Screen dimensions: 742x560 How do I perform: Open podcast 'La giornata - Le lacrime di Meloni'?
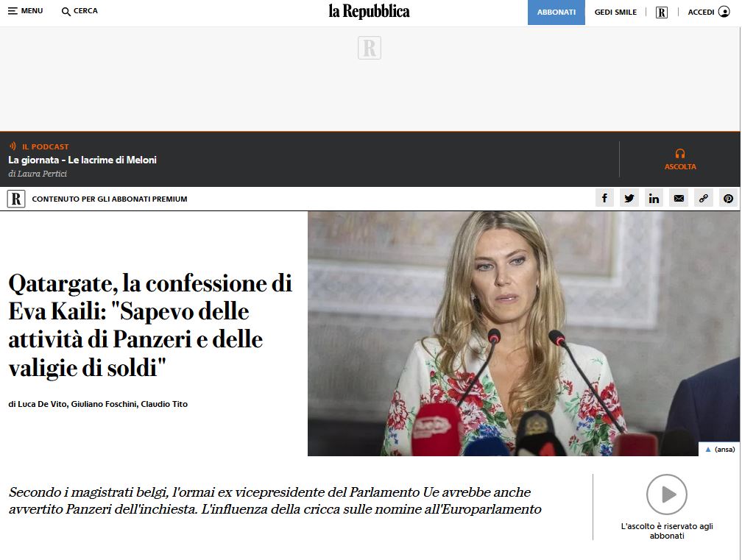coord(82,160)
